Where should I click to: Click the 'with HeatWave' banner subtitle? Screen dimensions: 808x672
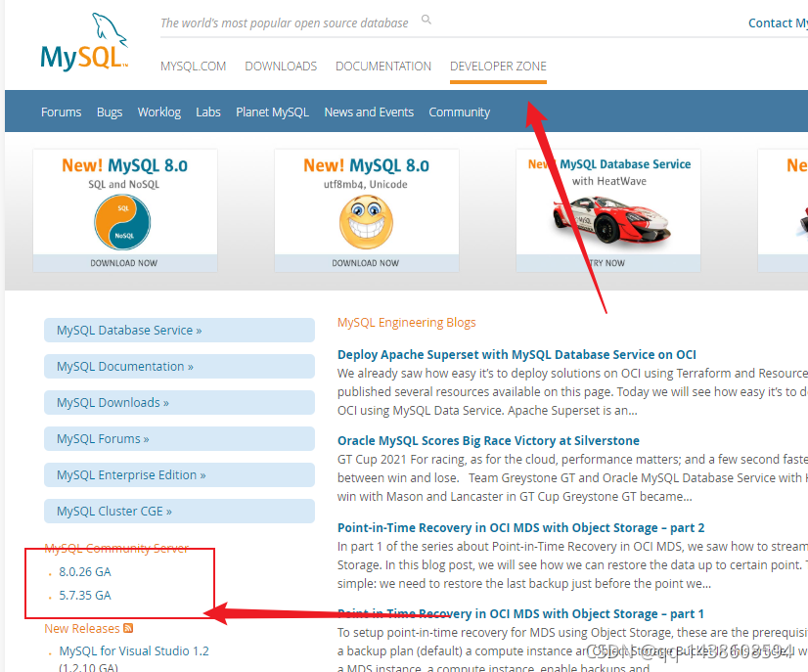point(609,181)
